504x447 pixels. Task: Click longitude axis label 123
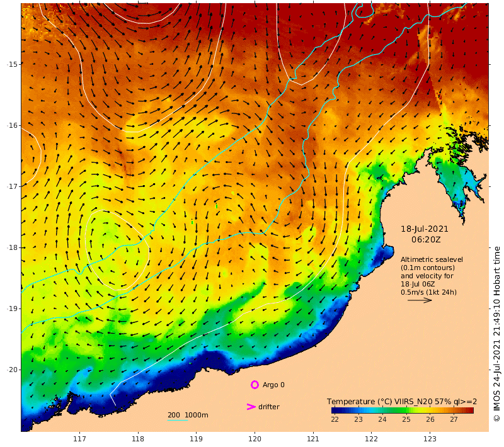430,439
